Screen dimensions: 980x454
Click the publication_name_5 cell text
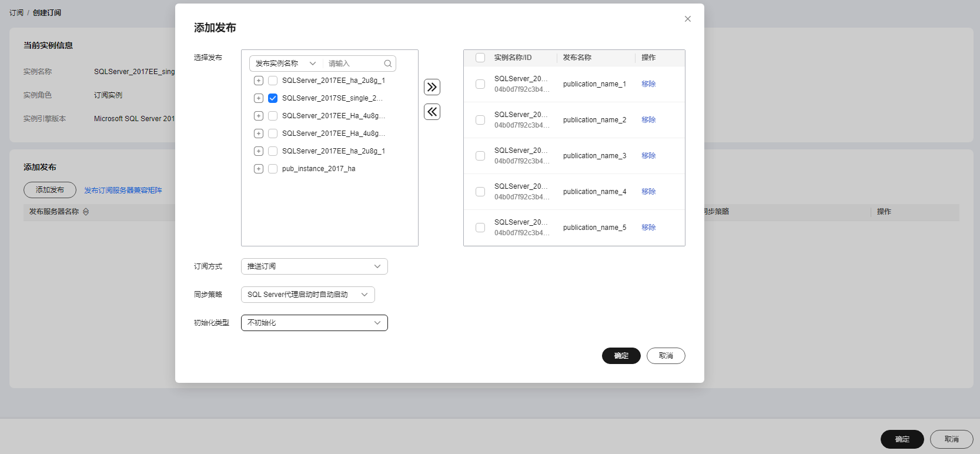[594, 228]
